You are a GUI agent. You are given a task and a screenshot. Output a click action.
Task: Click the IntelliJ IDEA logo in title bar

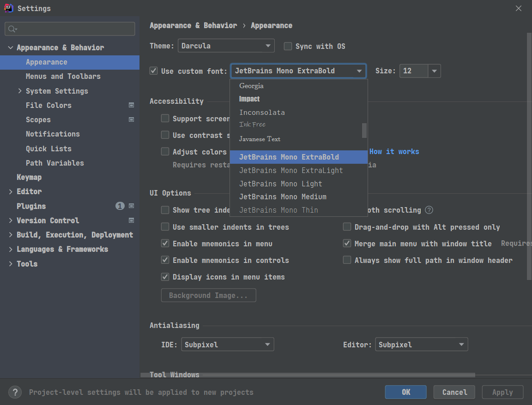pyautogui.click(x=8, y=8)
